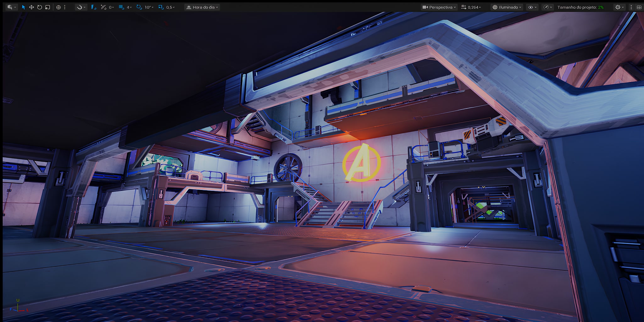Choose the Scale tool
644x322 pixels.
(x=48, y=7)
